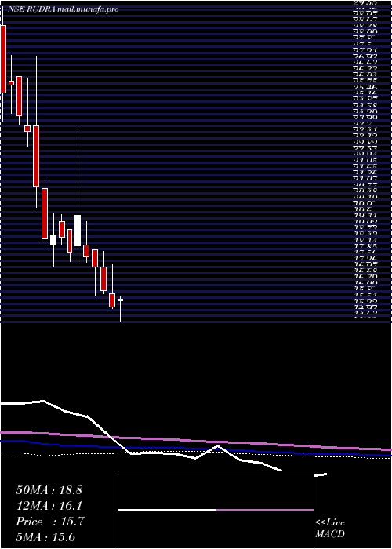
Task: Click the 5MA : 15.6 label
Action: click(x=45, y=537)
